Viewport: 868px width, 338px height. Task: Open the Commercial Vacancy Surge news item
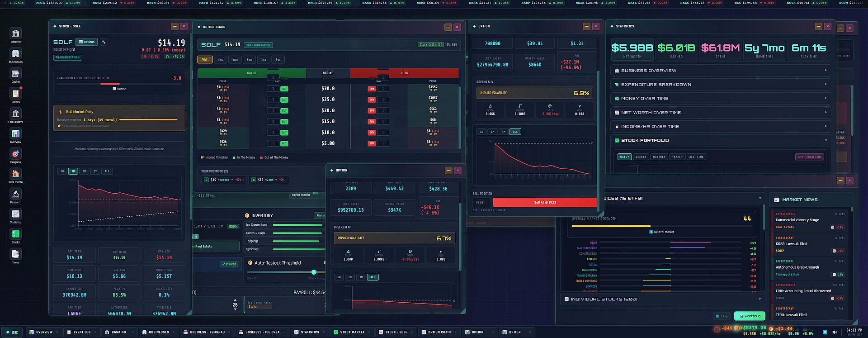coord(810,220)
